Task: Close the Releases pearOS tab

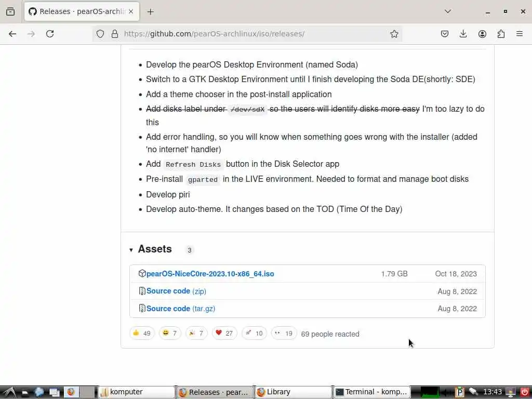Action: tap(131, 11)
